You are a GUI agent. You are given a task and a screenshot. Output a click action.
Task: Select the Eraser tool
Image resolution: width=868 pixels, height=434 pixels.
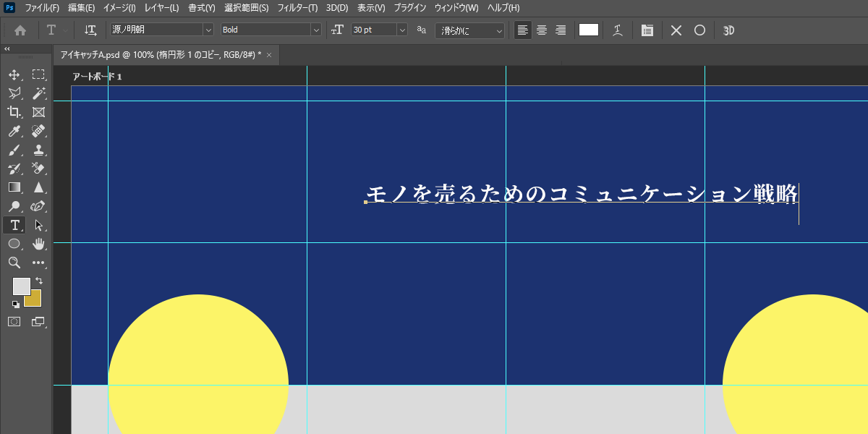(x=38, y=169)
